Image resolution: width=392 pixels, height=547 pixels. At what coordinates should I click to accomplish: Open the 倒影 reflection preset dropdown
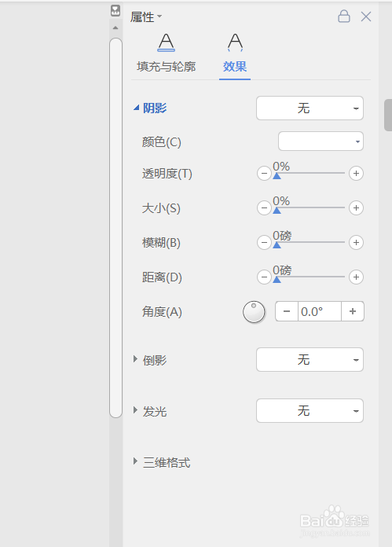[310, 360]
